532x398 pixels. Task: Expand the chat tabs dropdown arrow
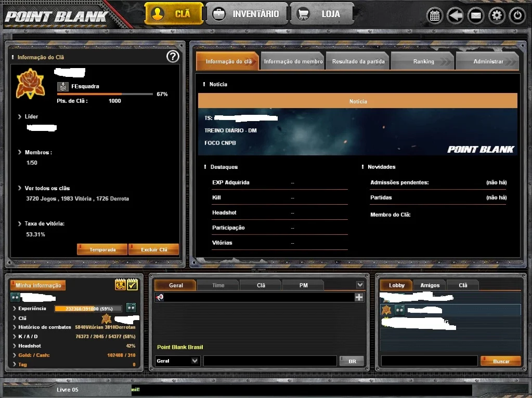tap(360, 285)
